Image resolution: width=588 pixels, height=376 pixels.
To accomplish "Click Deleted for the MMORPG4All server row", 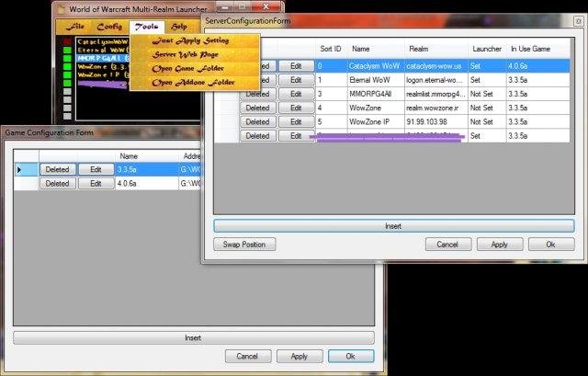I will (x=257, y=94).
